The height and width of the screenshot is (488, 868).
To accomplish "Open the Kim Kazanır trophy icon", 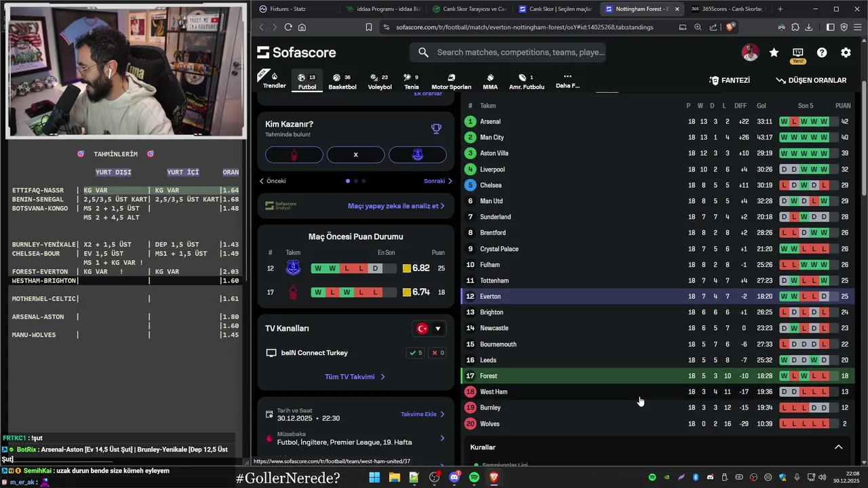I will coord(436,129).
